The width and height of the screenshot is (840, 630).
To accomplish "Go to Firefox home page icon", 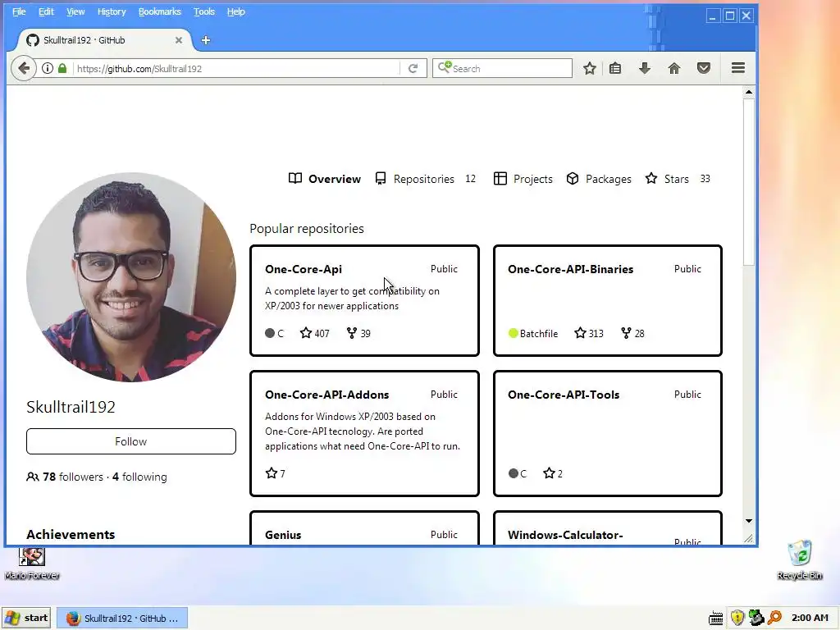I will pos(674,69).
